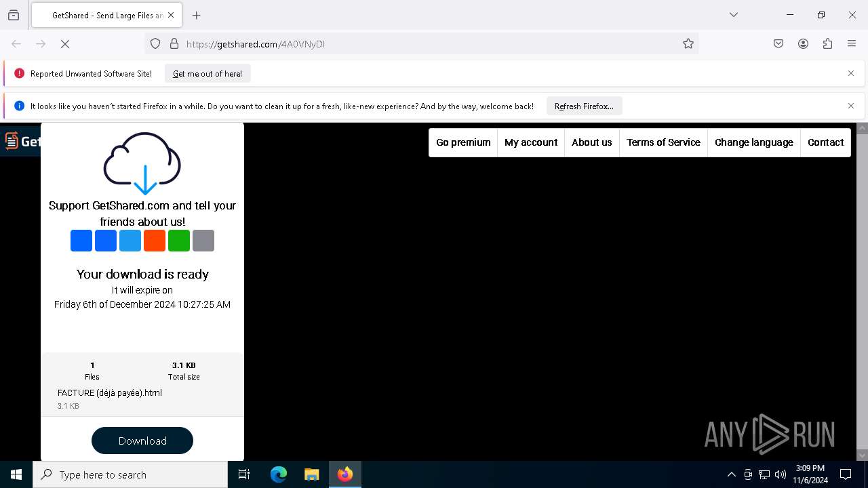Viewport: 868px width, 488px height.
Task: Expand the list all tabs chevron
Action: 734,15
